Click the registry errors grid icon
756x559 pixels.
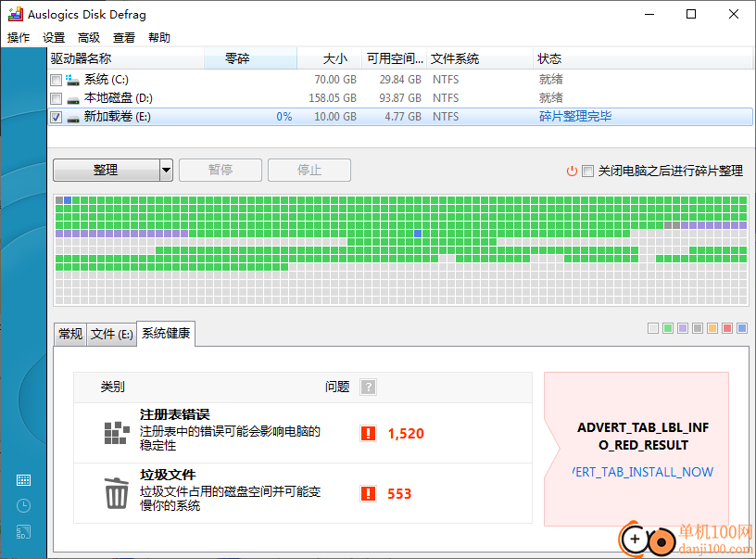pos(117,433)
